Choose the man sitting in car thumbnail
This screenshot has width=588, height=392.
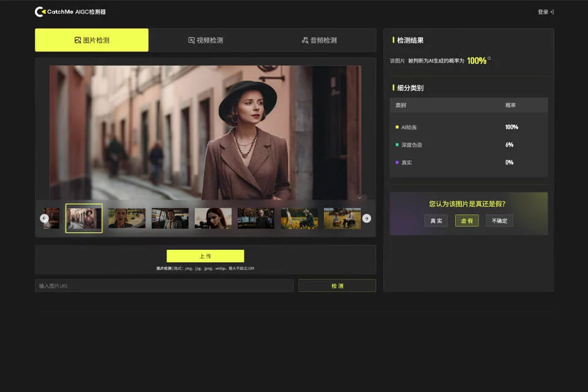170,218
